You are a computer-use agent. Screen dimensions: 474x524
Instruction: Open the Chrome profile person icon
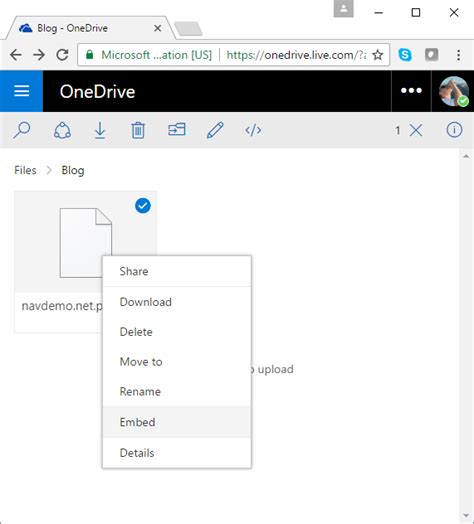(343, 9)
